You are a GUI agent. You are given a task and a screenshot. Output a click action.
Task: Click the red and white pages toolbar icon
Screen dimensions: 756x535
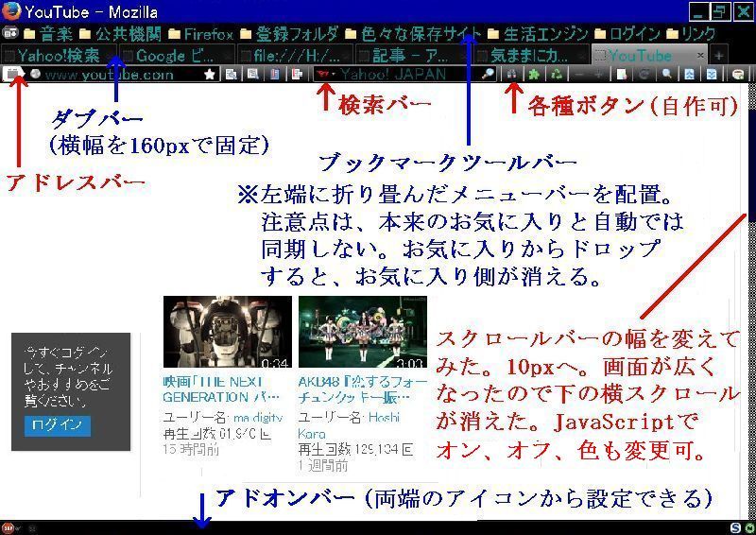point(297,75)
